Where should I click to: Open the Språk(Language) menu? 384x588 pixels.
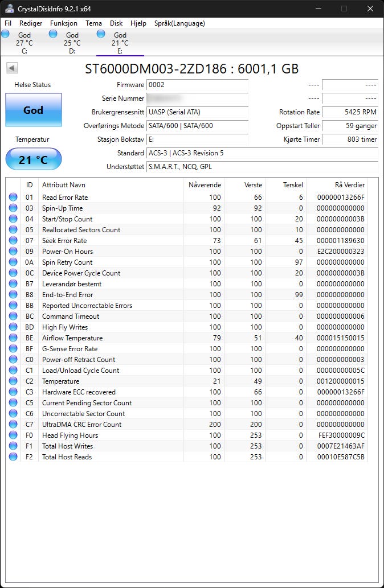tap(179, 23)
